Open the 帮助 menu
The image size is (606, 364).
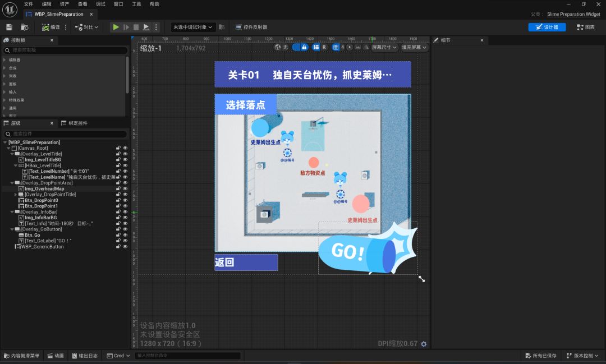click(154, 4)
